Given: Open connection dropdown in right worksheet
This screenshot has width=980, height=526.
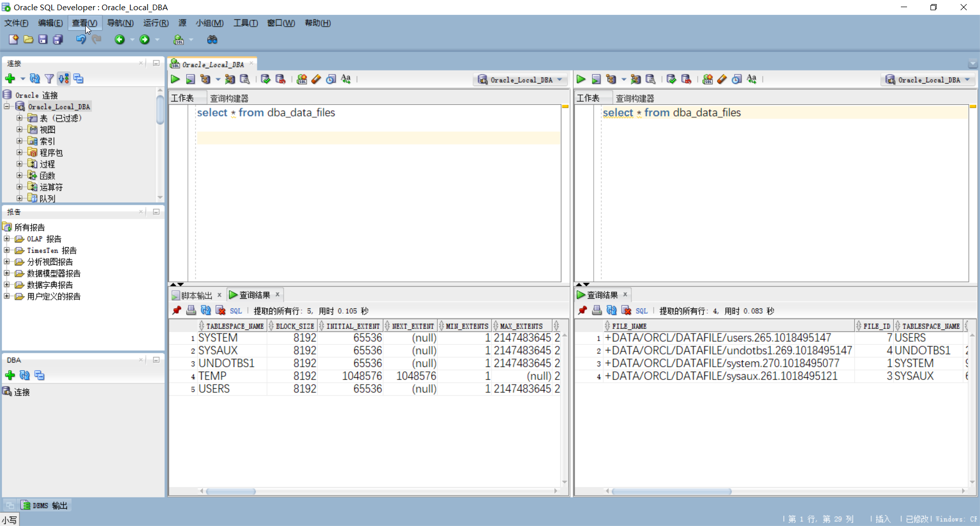Looking at the screenshot, I should pos(928,80).
